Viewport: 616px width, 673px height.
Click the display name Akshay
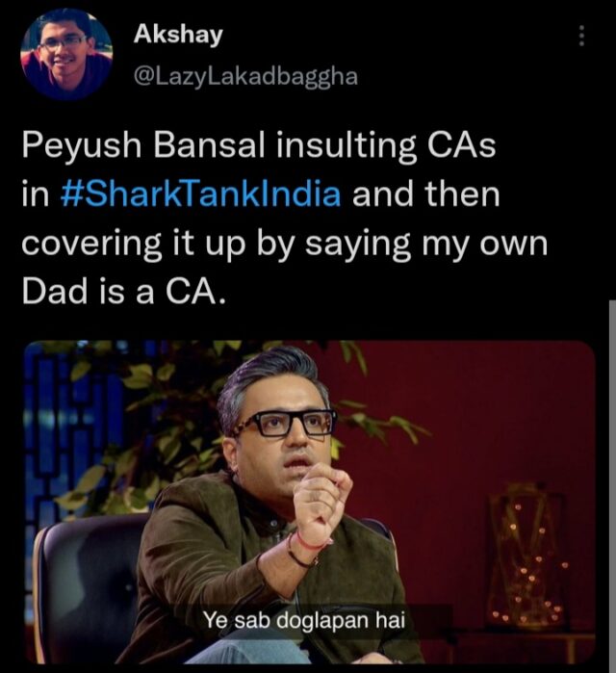pos(178,34)
